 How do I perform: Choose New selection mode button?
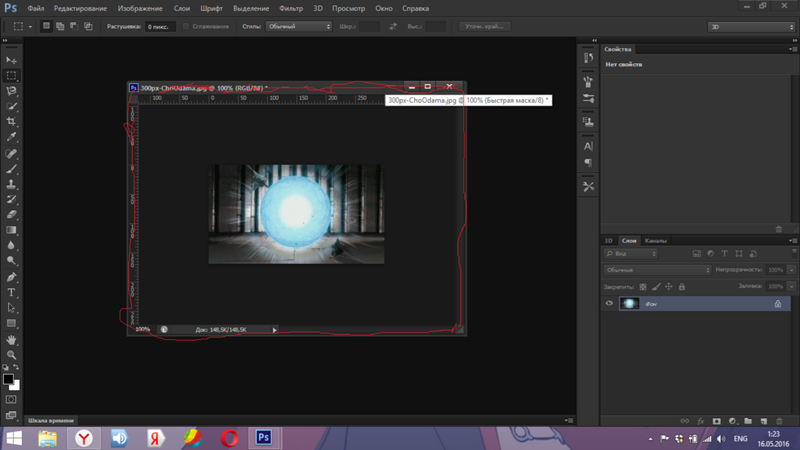(46, 26)
